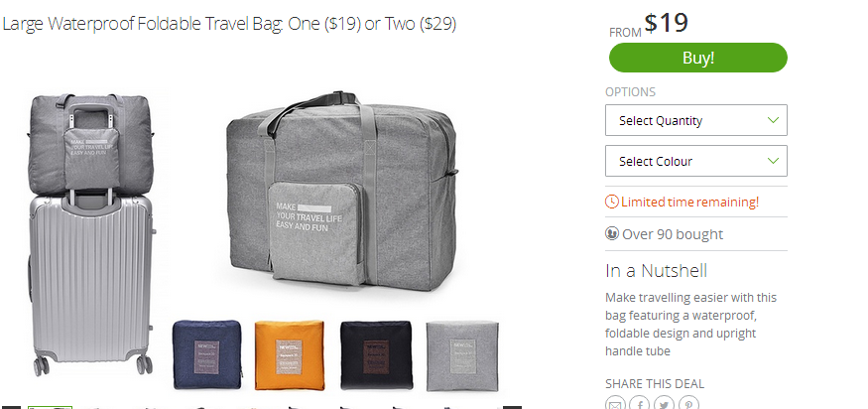Share this deal via email icon
The image size is (868, 409).
pos(615,403)
